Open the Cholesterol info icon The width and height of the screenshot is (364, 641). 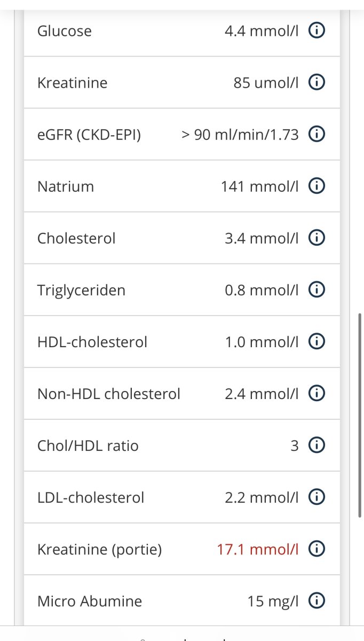tap(317, 238)
